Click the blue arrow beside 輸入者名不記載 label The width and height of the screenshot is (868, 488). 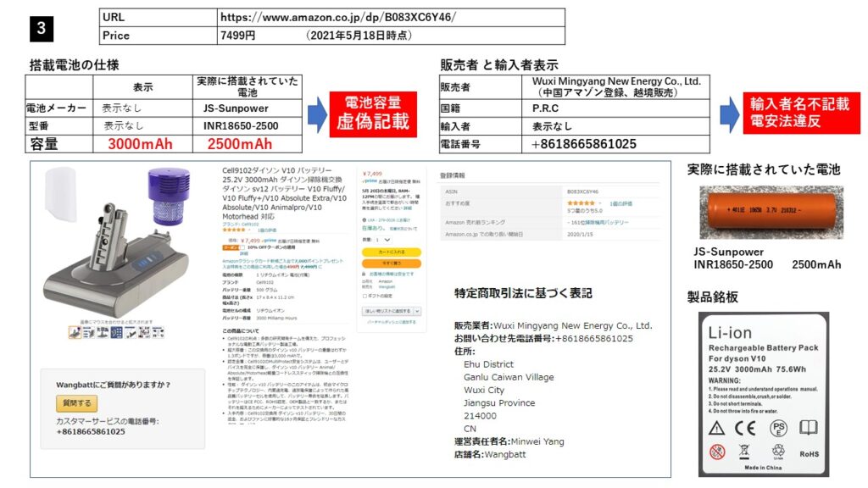click(729, 114)
